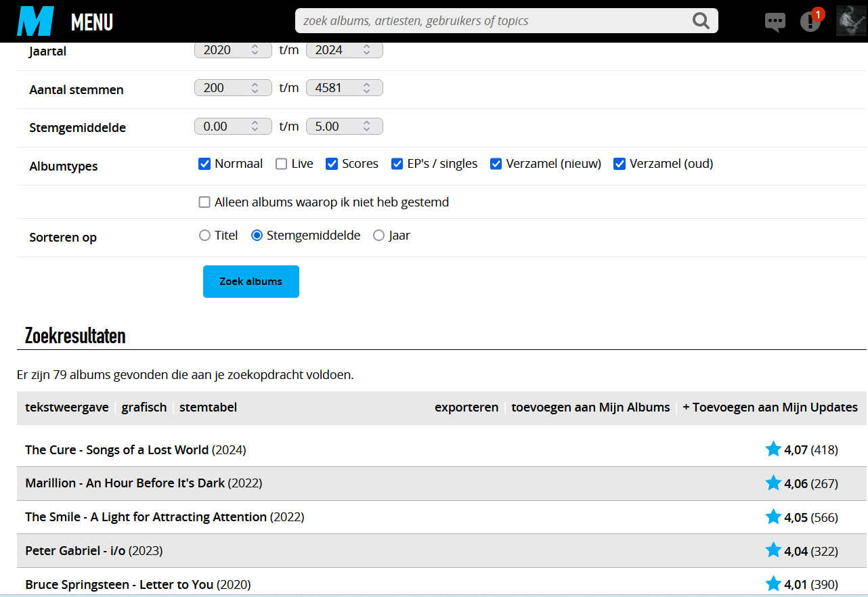Open the notifications alert icon

pyautogui.click(x=810, y=21)
